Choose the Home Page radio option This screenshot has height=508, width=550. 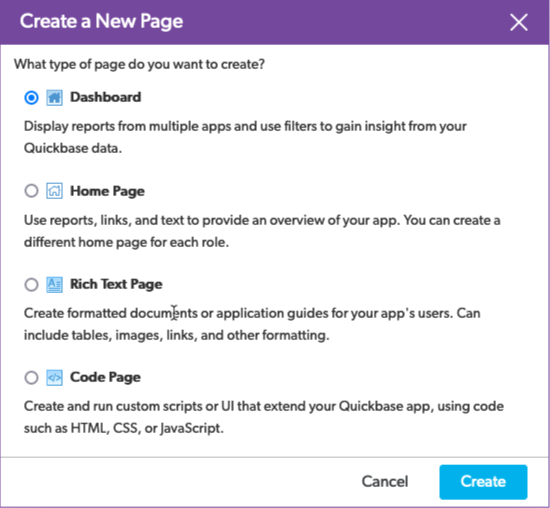point(31,191)
